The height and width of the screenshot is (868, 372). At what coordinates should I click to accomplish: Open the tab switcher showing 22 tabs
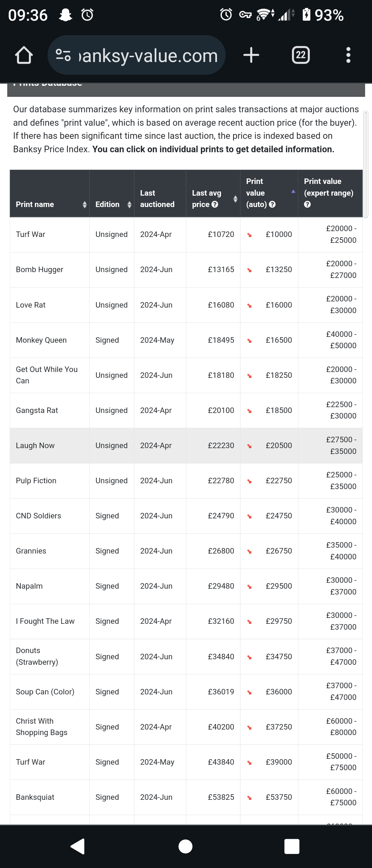click(x=301, y=55)
